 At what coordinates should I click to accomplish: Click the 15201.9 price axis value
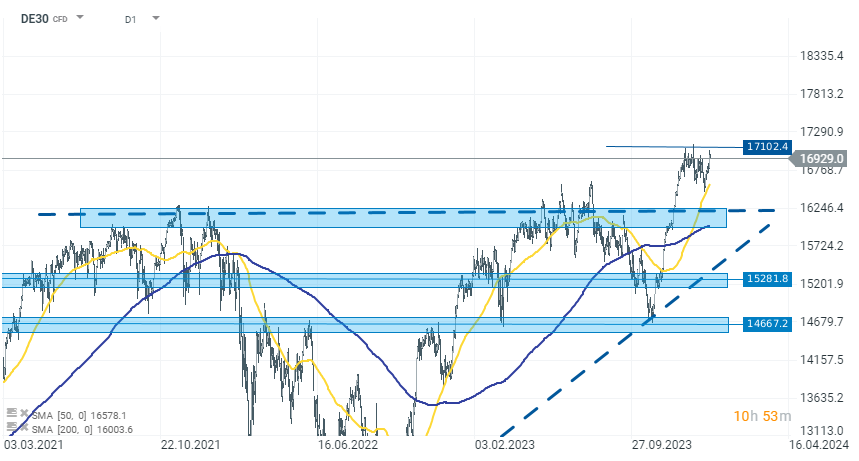pyautogui.click(x=821, y=283)
